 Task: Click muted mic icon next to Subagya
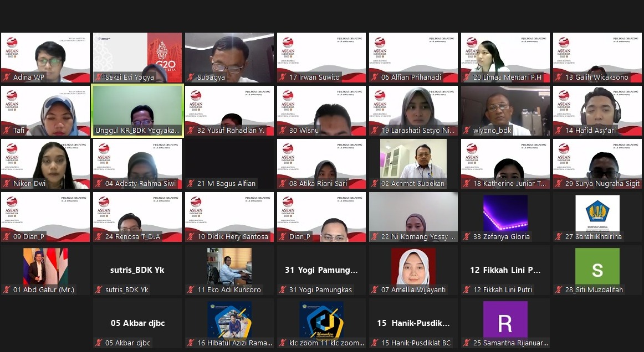click(191, 77)
